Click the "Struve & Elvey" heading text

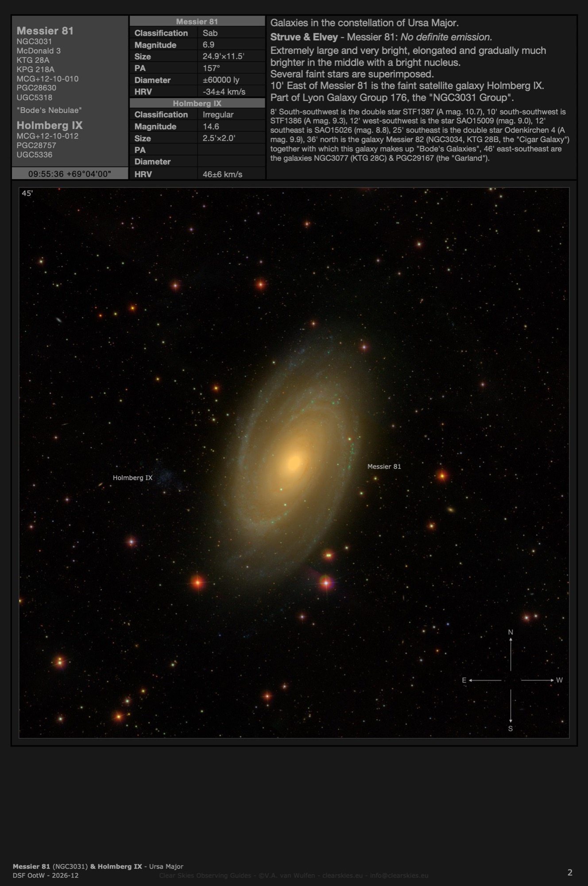pyautogui.click(x=304, y=37)
